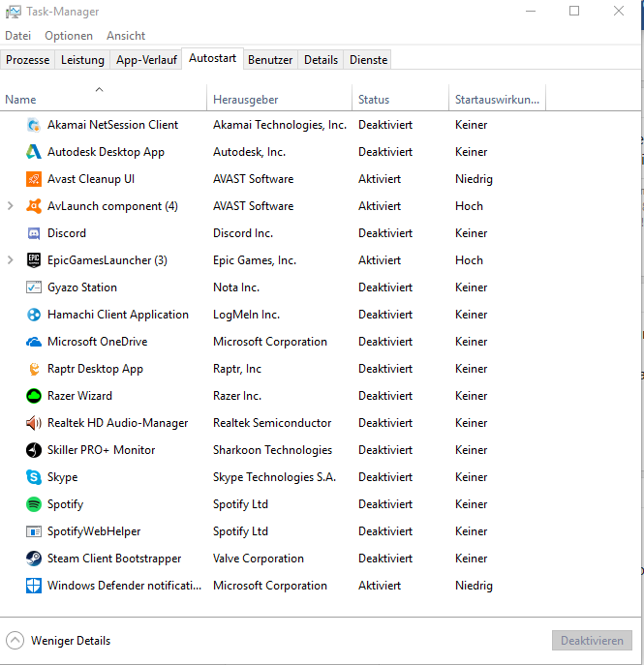The width and height of the screenshot is (644, 665).
Task: Switch to the Benutzer tab
Action: coord(270,60)
